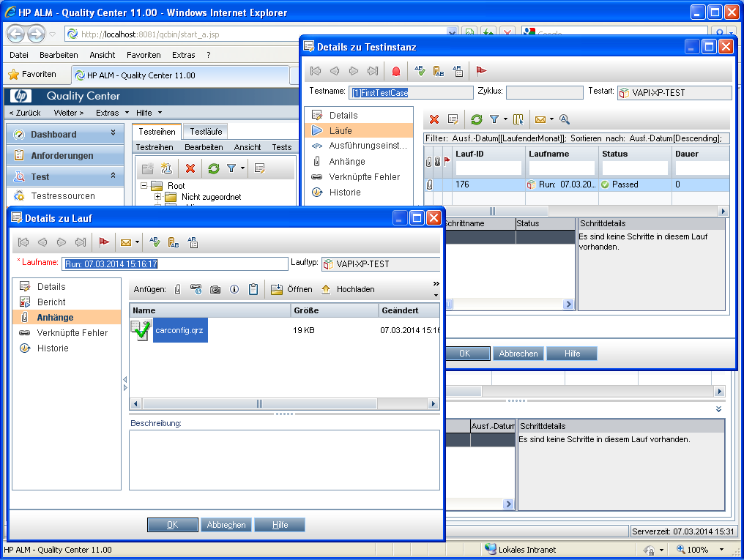The height and width of the screenshot is (560, 744).
Task: Attach a file using the paperclip next to Anfügen
Action: (177, 289)
